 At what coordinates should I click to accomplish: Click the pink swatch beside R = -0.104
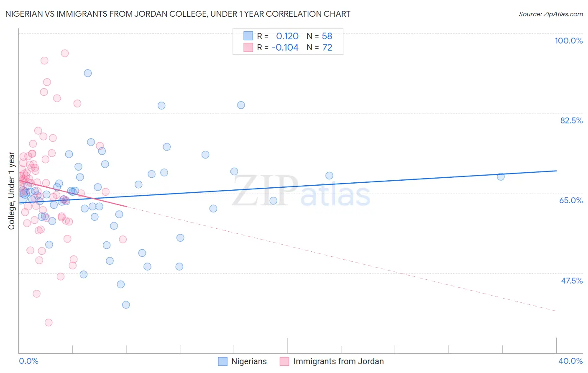pyautogui.click(x=248, y=47)
